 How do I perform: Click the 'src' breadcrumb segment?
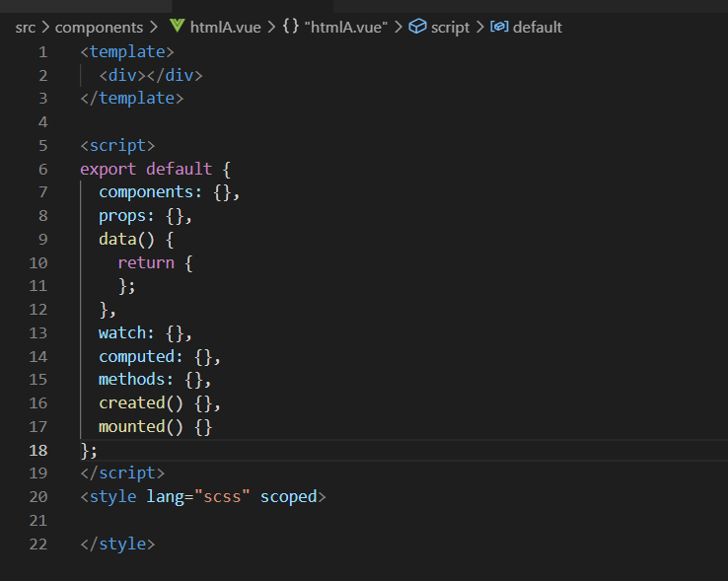(25, 28)
